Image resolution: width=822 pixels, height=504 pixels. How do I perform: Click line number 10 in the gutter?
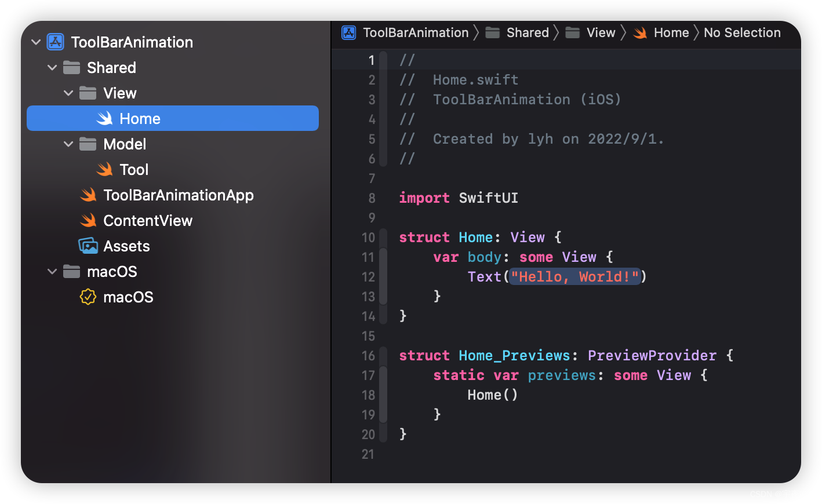point(368,238)
